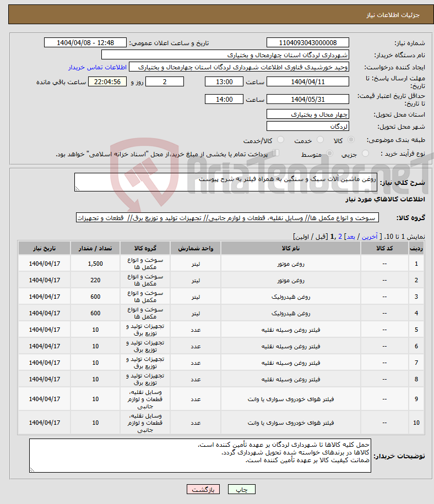Select the متوسط purchase type radio

[329, 154]
